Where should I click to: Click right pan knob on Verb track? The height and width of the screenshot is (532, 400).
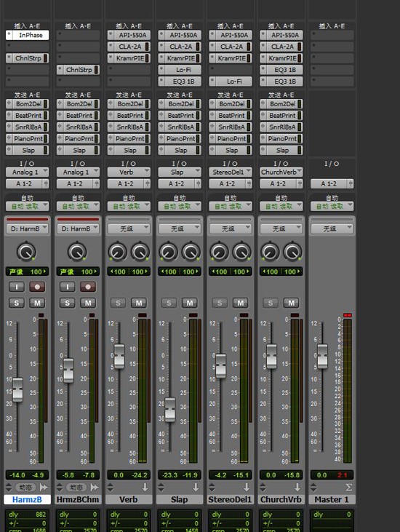tap(140, 252)
